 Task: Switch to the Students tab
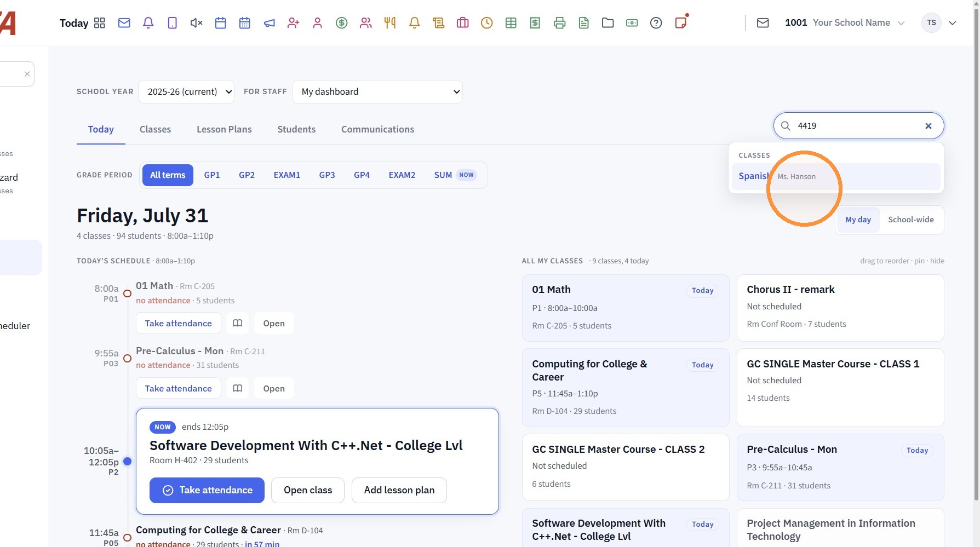(x=296, y=129)
